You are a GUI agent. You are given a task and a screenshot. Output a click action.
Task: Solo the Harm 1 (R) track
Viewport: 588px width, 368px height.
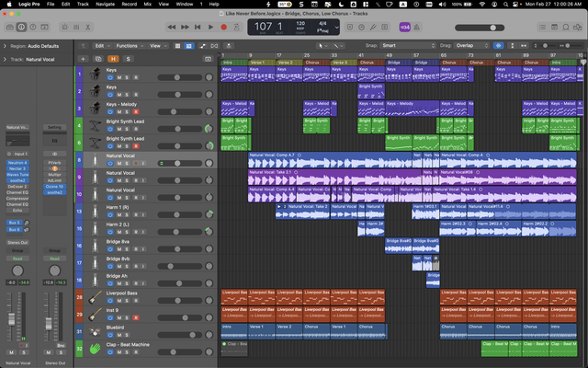(x=127, y=214)
